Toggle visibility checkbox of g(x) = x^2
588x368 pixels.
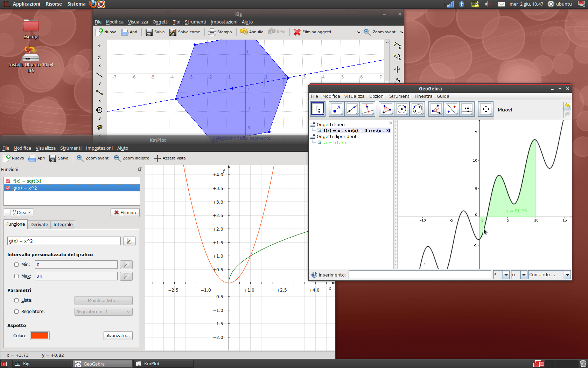(8, 188)
